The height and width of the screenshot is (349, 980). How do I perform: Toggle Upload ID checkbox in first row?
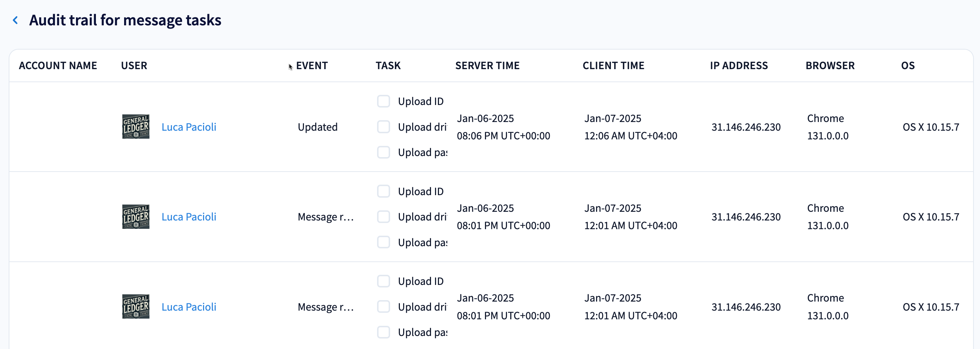click(x=384, y=101)
